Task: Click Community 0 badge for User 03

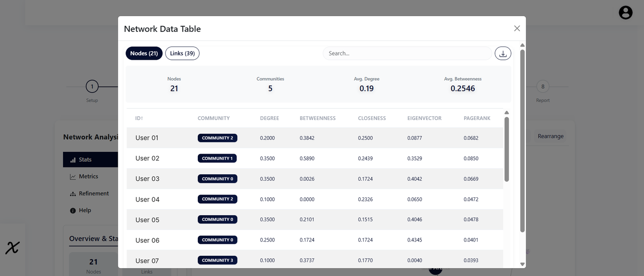Action: pos(218,179)
